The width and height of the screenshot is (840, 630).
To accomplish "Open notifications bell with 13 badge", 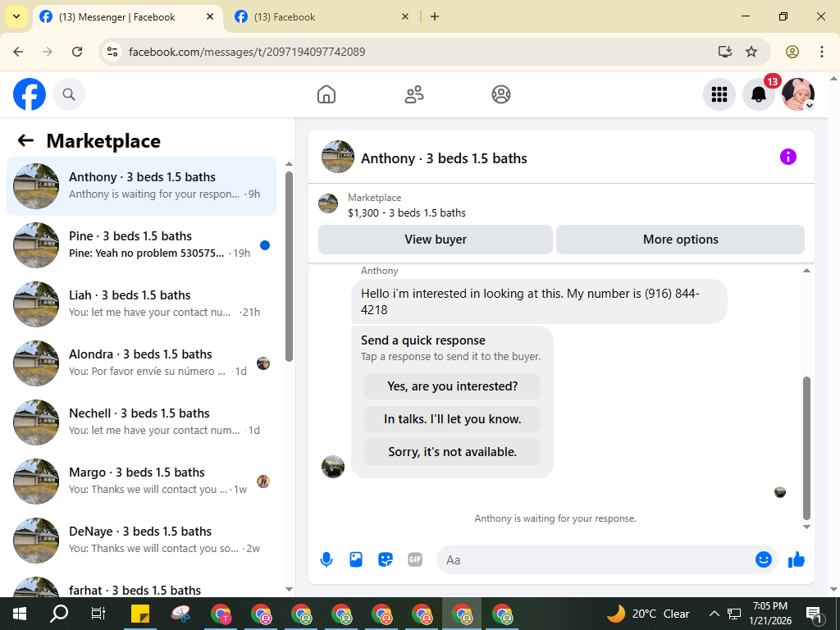I will pyautogui.click(x=759, y=94).
